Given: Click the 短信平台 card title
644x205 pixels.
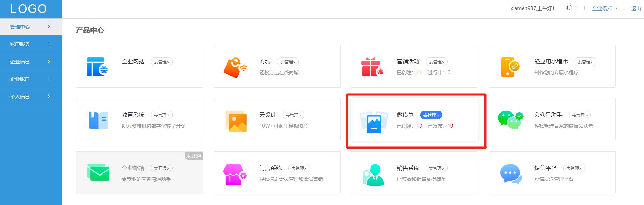Looking at the screenshot, I should pyautogui.click(x=545, y=168).
